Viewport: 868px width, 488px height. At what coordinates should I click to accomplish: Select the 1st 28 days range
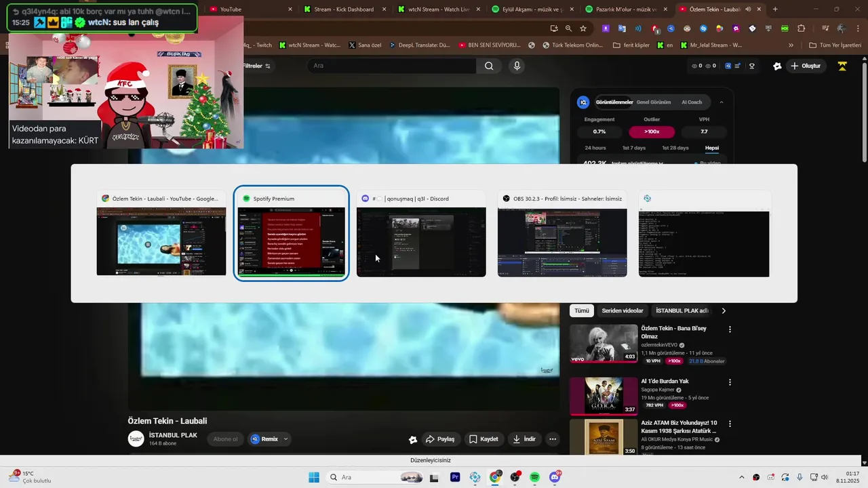675,148
